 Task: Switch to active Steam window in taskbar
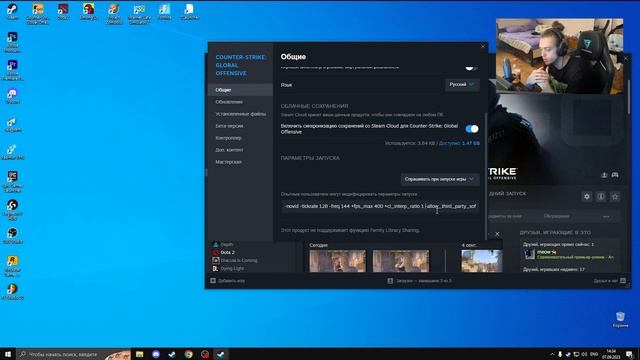221,354
